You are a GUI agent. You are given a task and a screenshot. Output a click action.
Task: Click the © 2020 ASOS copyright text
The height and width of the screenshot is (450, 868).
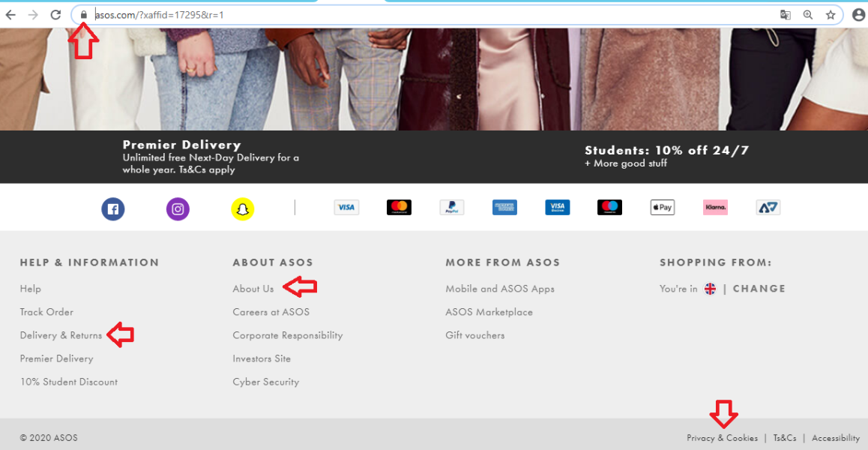(49, 438)
